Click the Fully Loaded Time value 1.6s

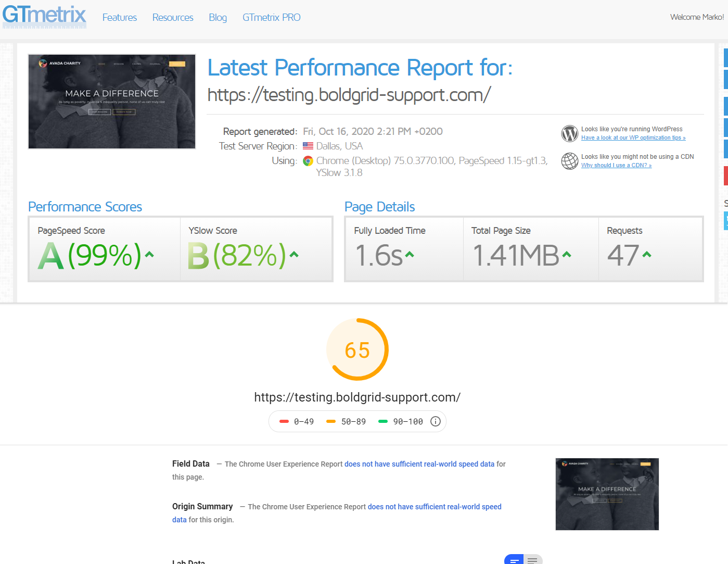point(379,255)
